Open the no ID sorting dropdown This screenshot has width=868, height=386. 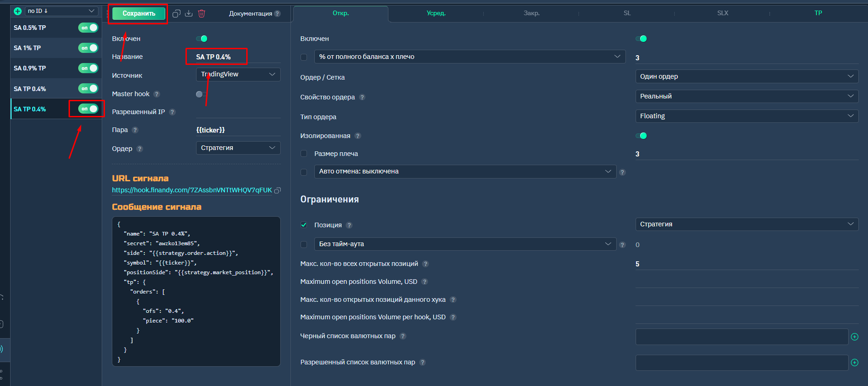point(61,11)
